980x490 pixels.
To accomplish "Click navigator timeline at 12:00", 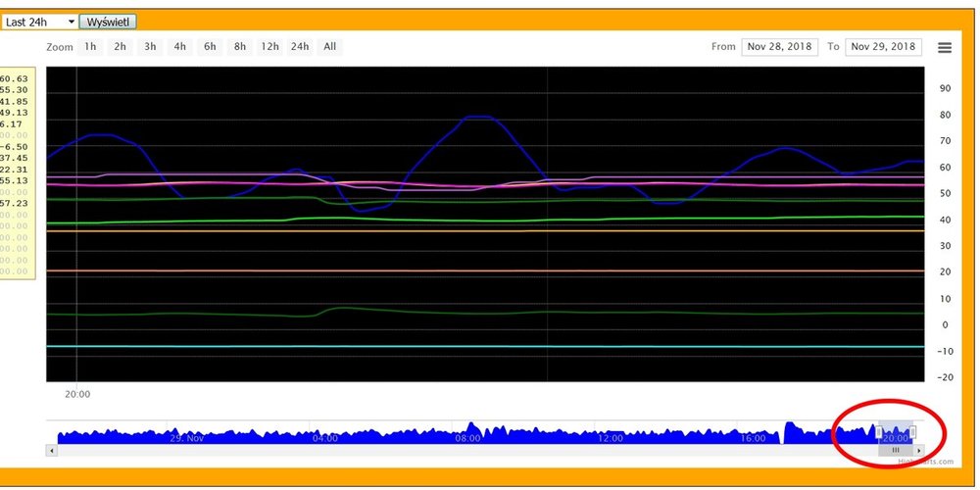I will pos(611,432).
